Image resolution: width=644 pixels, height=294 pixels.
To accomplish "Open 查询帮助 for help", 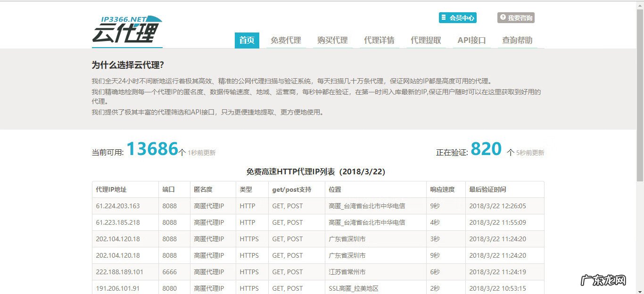I will click(516, 40).
